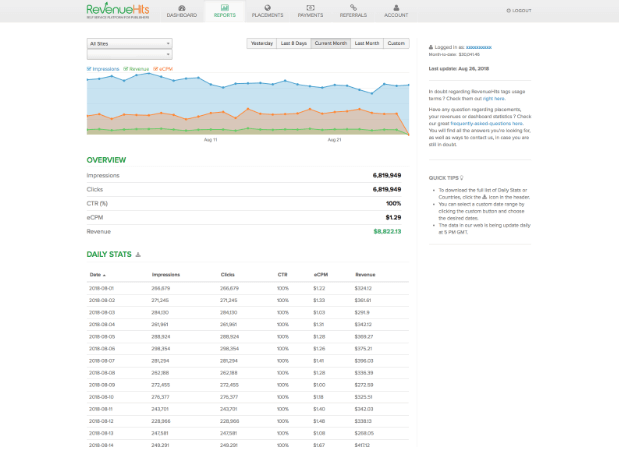Sort the table by the Date column
The image size is (619, 453).
click(97, 273)
